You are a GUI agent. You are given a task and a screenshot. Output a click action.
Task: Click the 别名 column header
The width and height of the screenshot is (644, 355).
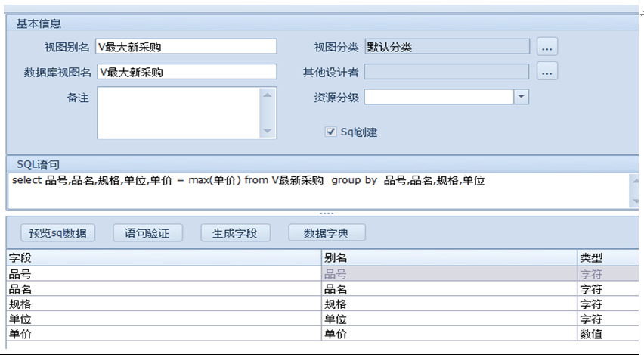tap(449, 258)
